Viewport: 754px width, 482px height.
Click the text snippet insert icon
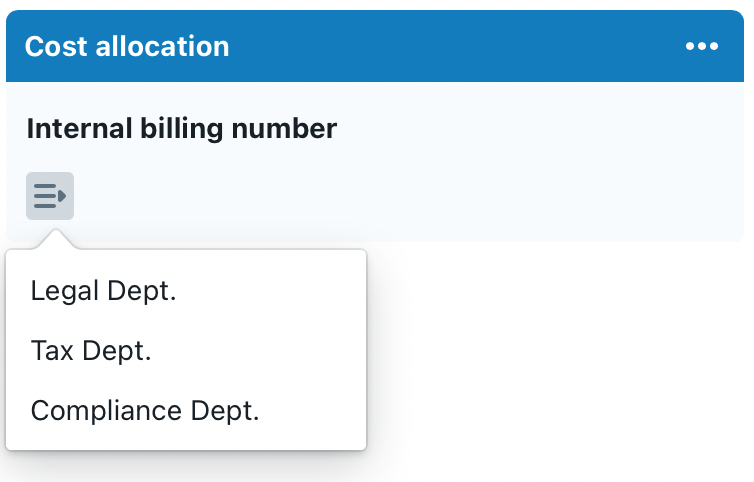[49, 196]
